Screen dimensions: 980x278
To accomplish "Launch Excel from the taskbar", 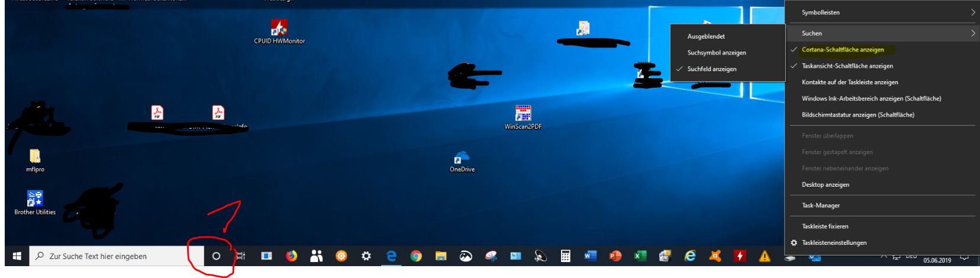I will coord(640,256).
